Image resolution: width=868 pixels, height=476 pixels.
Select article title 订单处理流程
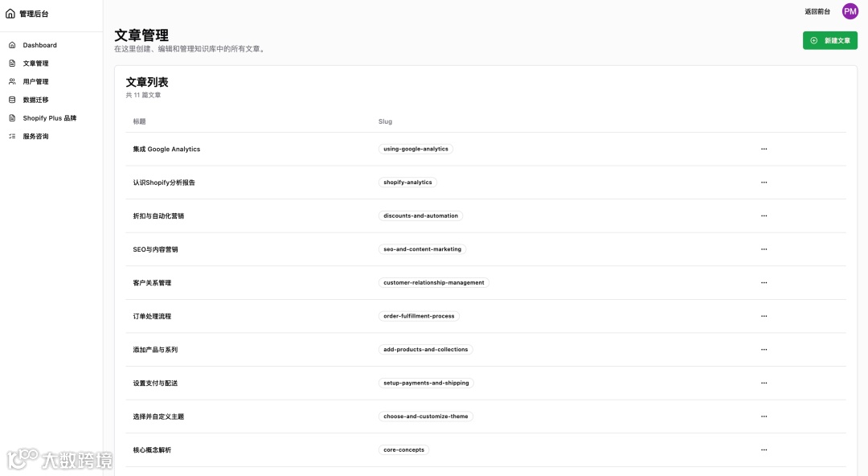[x=152, y=316]
